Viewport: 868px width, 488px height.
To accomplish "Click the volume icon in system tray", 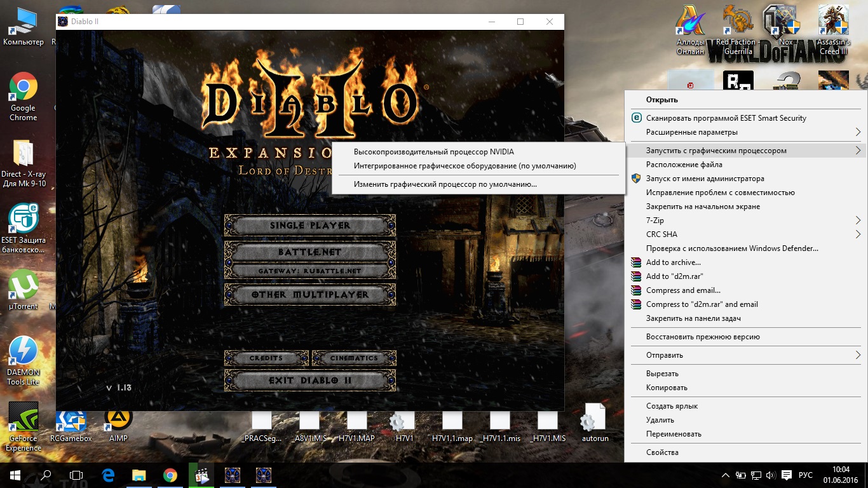I will (x=771, y=475).
